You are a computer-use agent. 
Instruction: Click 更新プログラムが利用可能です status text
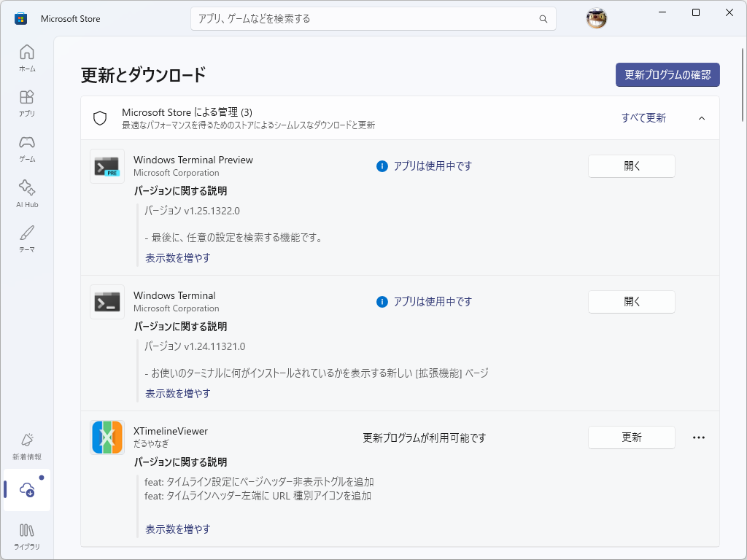click(424, 437)
